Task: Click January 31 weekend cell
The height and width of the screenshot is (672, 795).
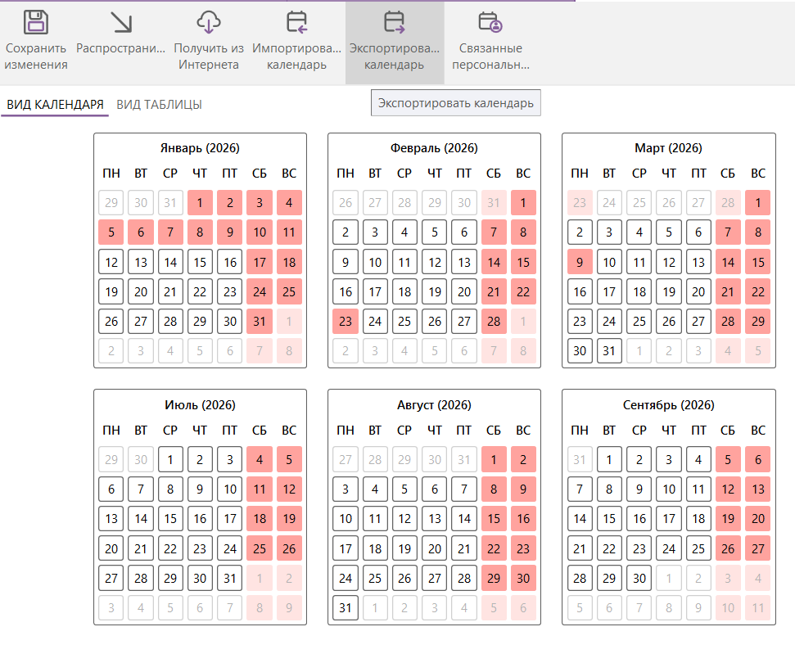Action: pyautogui.click(x=260, y=321)
